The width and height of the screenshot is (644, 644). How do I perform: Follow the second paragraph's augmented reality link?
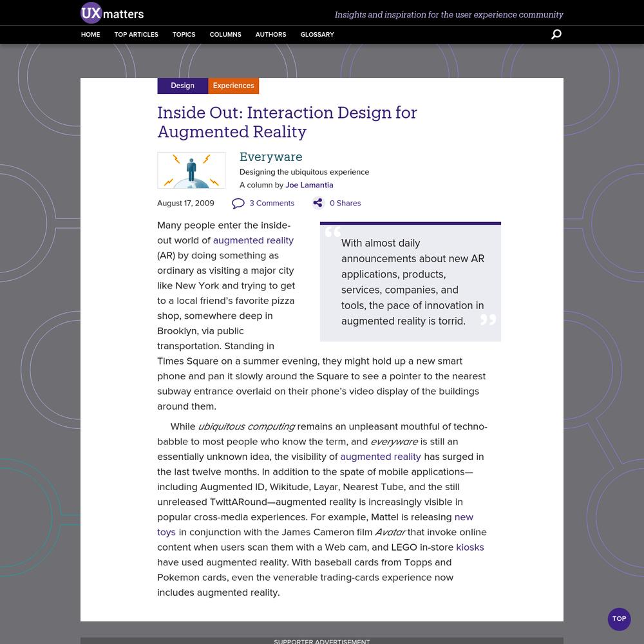click(x=381, y=457)
